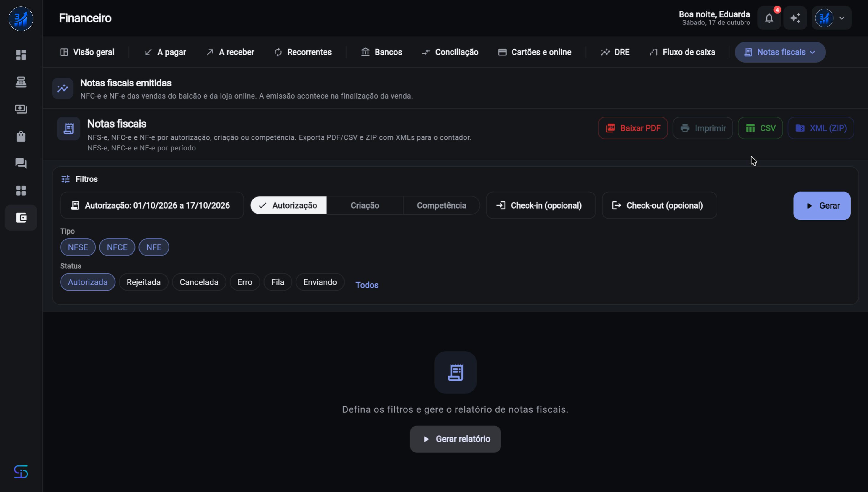Screen dimensions: 868x492
Task: Toggle the NFE type chip
Action: (x=154, y=247)
